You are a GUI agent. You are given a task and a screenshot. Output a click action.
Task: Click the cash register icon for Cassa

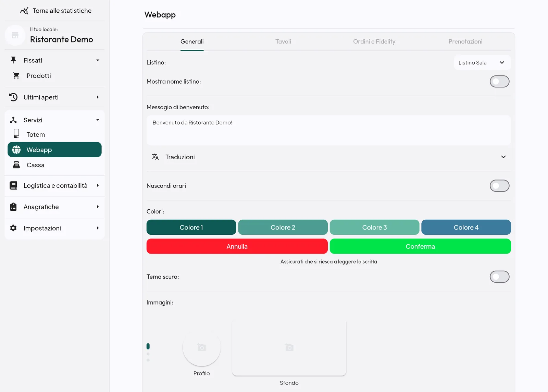(x=16, y=165)
